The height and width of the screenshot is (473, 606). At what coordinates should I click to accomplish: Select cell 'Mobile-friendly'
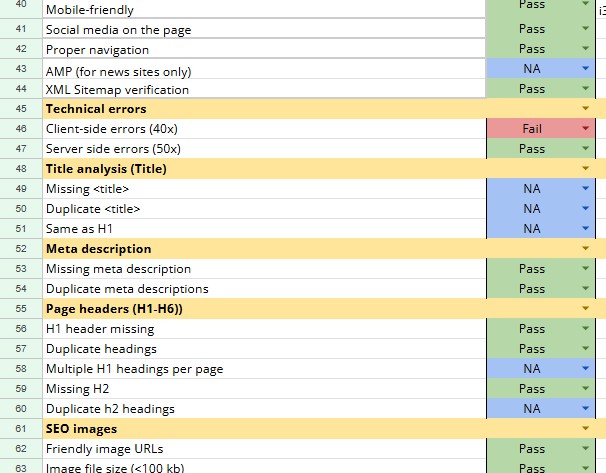(x=264, y=9)
